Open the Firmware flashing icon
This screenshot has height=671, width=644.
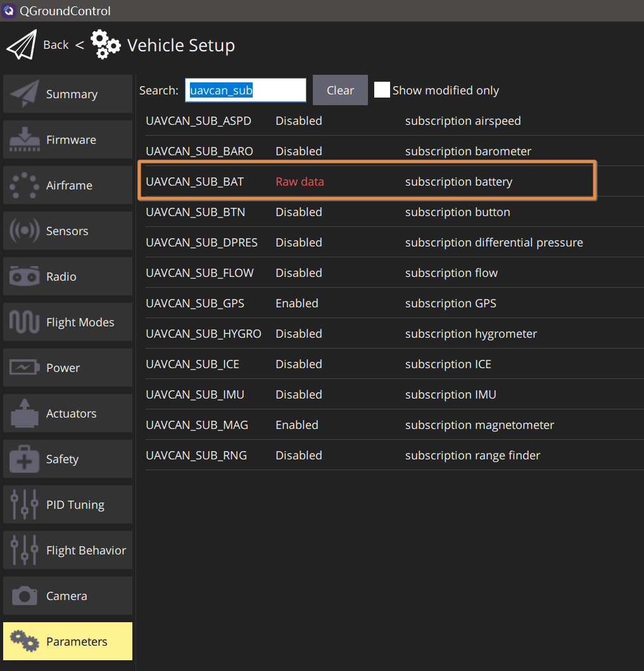(x=23, y=139)
